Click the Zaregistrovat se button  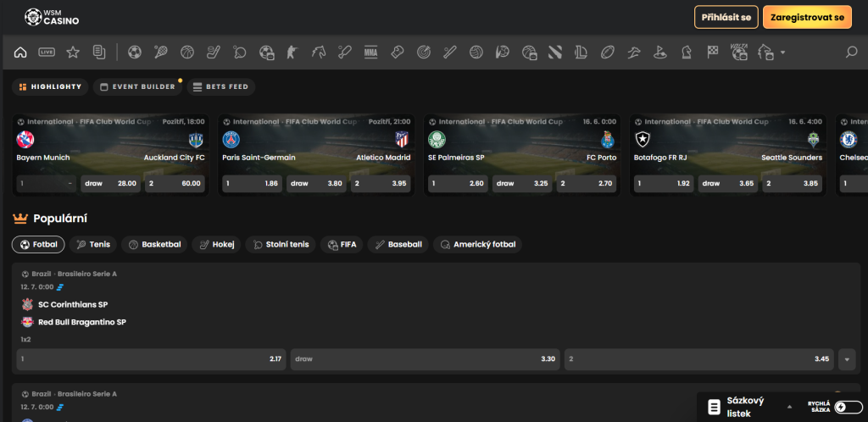807,17
